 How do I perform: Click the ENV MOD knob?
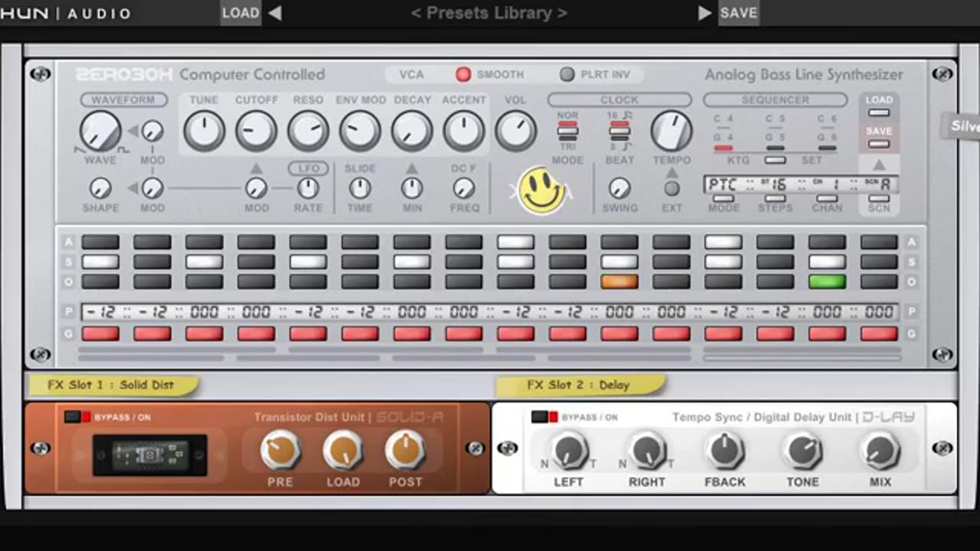tap(360, 131)
